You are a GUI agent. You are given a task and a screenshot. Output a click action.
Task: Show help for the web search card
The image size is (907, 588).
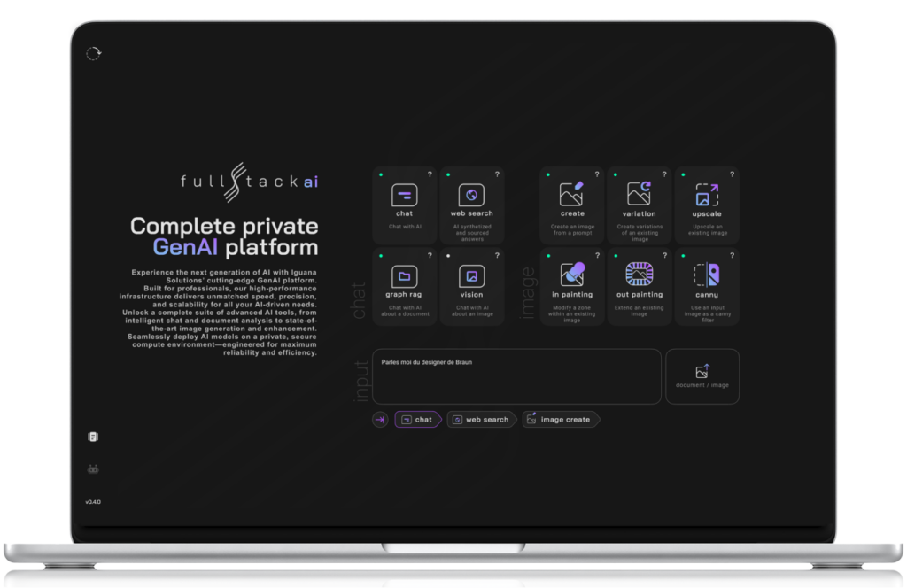click(497, 174)
